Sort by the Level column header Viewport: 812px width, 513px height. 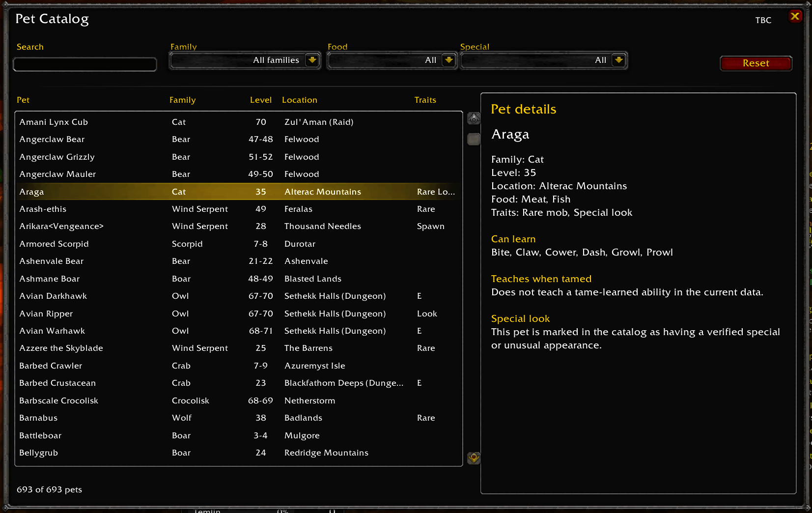(x=260, y=100)
